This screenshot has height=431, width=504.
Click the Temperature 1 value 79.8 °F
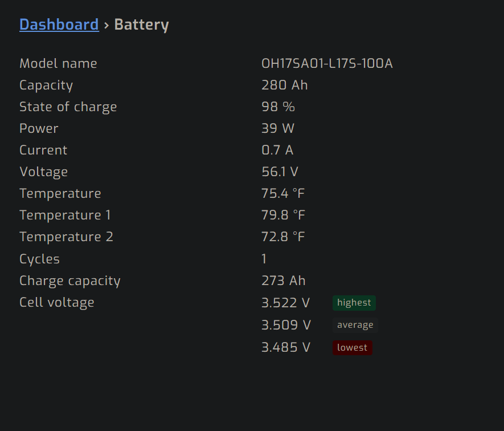point(283,215)
